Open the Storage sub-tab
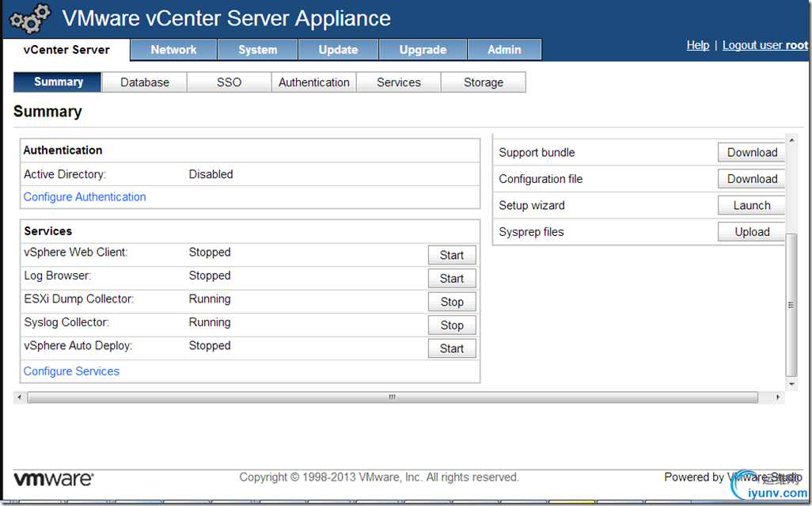This screenshot has height=506, width=812. [483, 82]
